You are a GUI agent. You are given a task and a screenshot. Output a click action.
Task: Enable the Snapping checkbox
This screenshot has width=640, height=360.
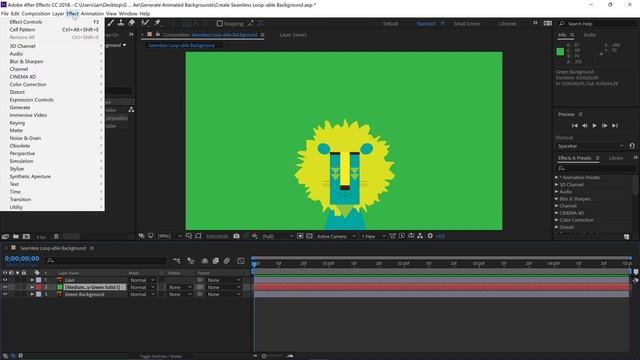220,24
